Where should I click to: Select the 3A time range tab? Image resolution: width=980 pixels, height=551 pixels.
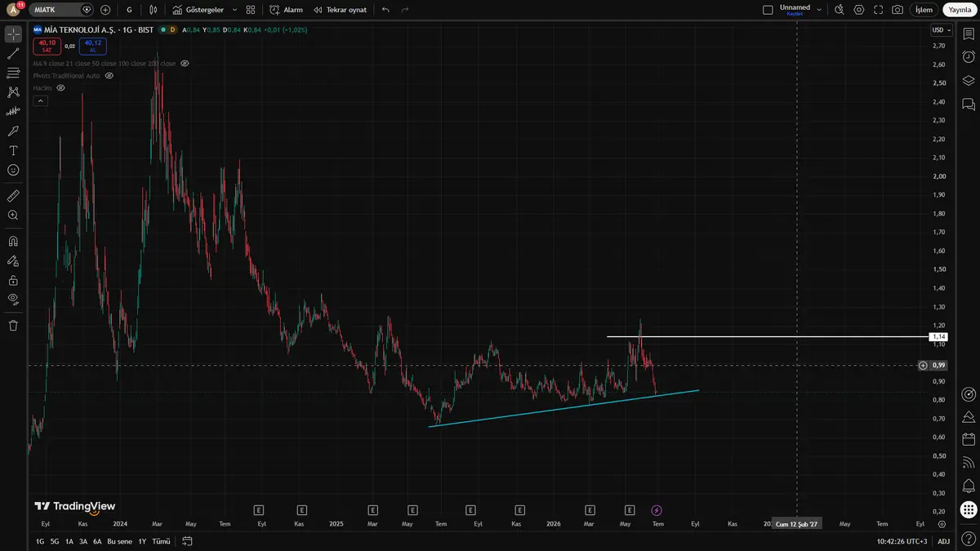pyautogui.click(x=83, y=541)
